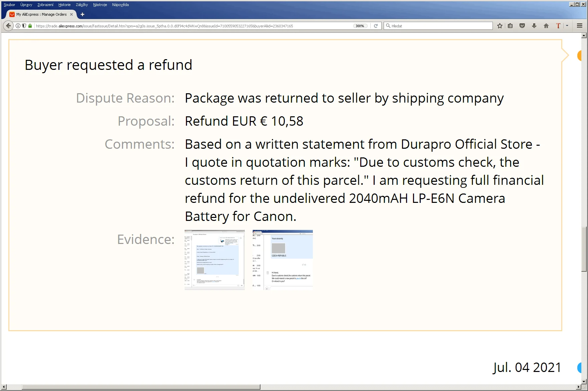Click the green padlock security icon
Screen dimensions: 588x391
(30, 26)
